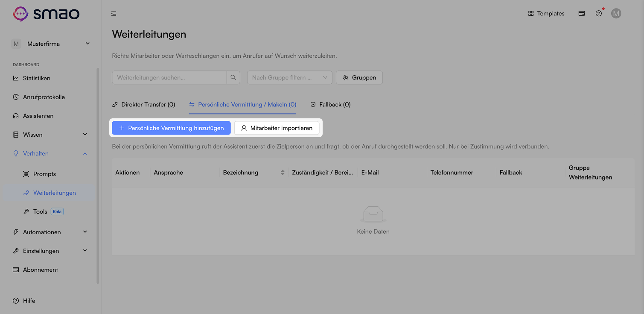Open the billing card icon in header
This screenshot has height=314, width=644.
581,14
